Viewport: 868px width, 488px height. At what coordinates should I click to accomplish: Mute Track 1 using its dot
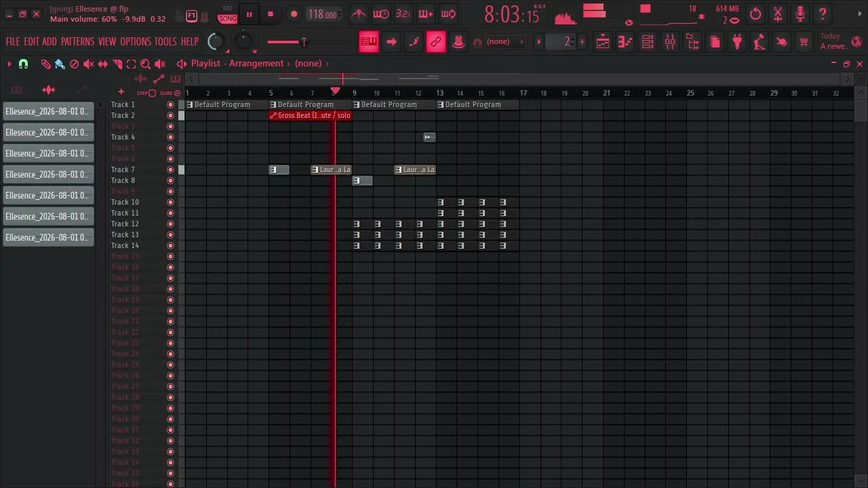pyautogui.click(x=170, y=104)
